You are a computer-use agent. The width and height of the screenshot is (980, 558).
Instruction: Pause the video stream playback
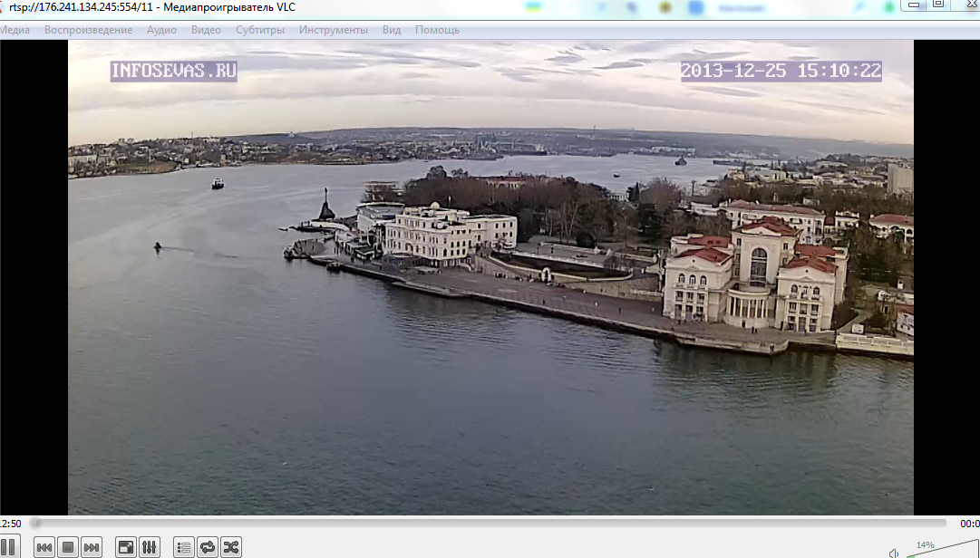coord(7,547)
